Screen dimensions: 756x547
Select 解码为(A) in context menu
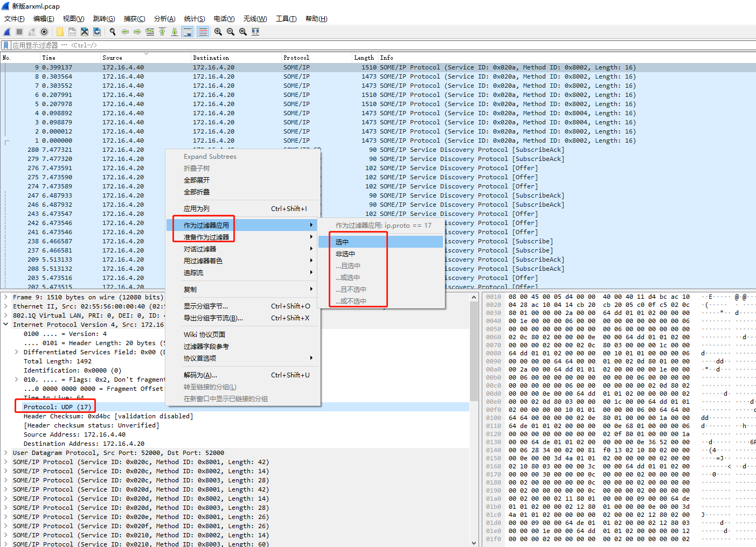(x=243, y=375)
